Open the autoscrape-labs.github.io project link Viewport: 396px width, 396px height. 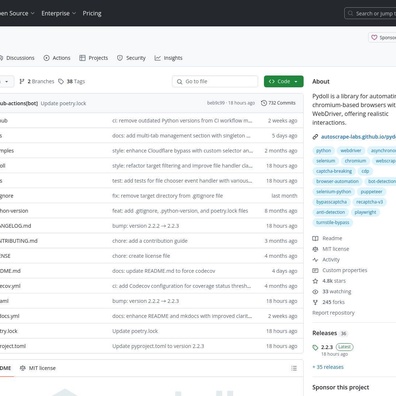click(358, 137)
